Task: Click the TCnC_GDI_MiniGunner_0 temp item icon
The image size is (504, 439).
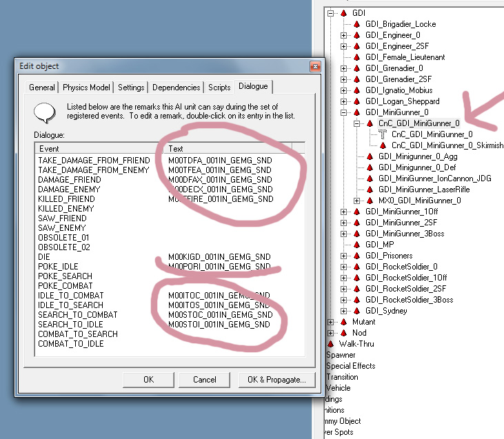Action: click(383, 134)
